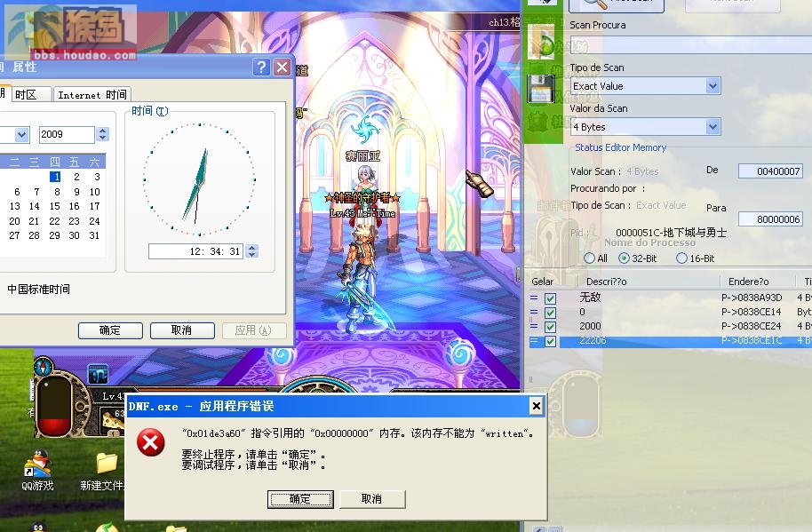Image resolution: width=812 pixels, height=532 pixels.
Task: Click the Status Editor Memory label
Action: click(x=620, y=147)
